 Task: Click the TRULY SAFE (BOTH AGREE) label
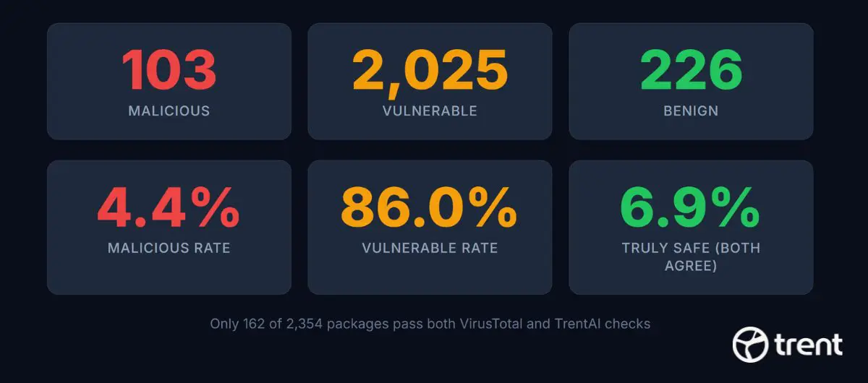pos(691,257)
